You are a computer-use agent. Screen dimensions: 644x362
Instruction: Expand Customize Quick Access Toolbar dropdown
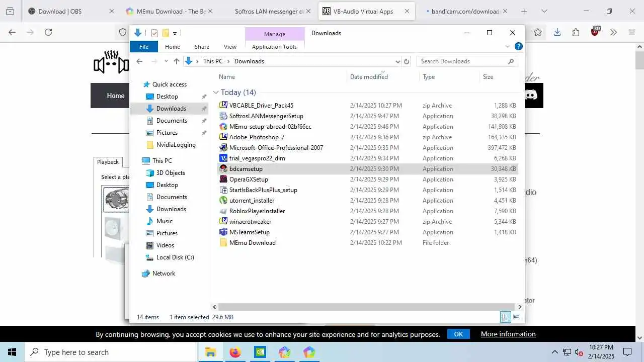175,34
